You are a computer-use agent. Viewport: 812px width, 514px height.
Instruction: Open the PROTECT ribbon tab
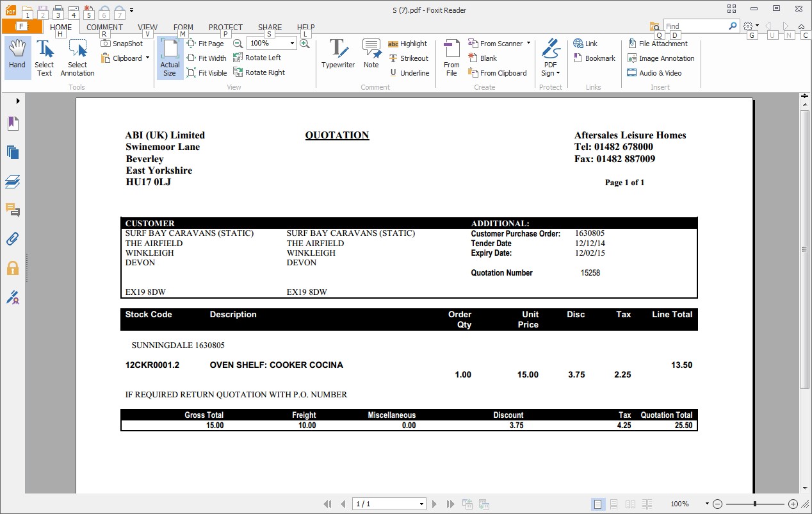(225, 28)
